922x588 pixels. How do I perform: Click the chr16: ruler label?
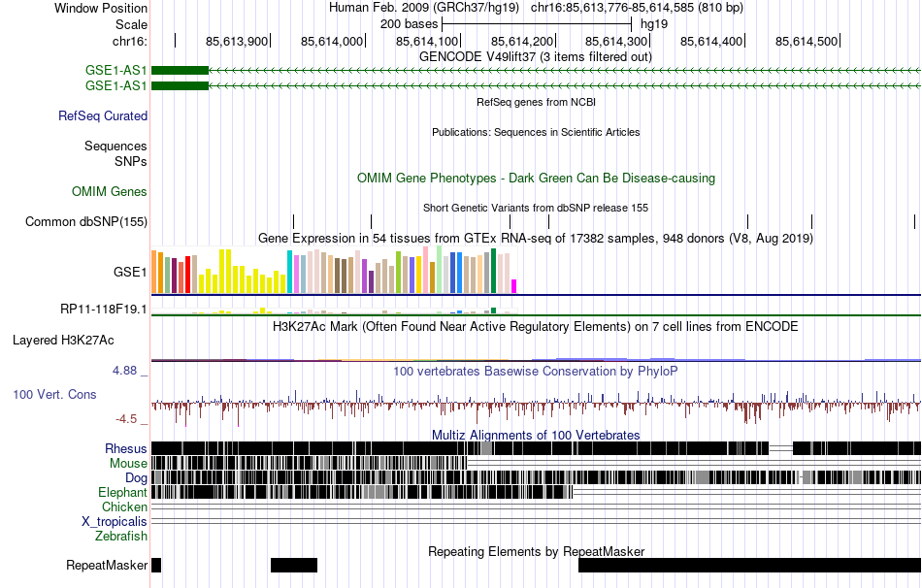[129, 41]
